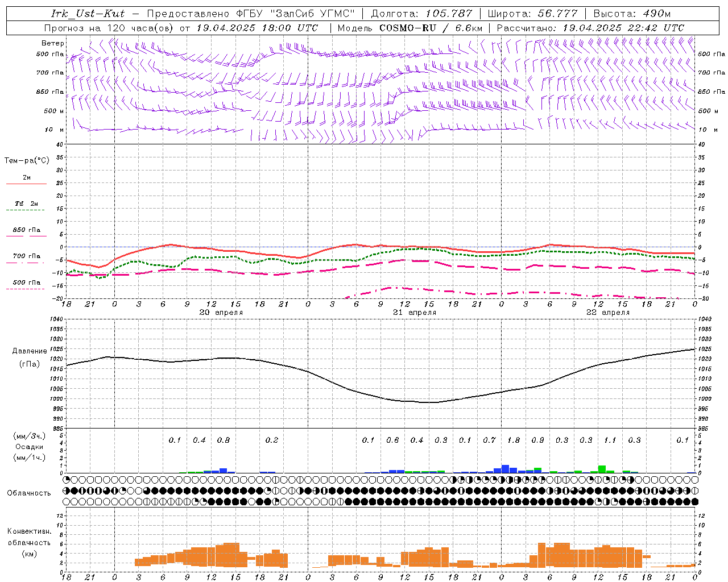Click the text Прогноз на 120 часа(ов)
Viewport: 728px width, 582px height.
tap(109, 27)
